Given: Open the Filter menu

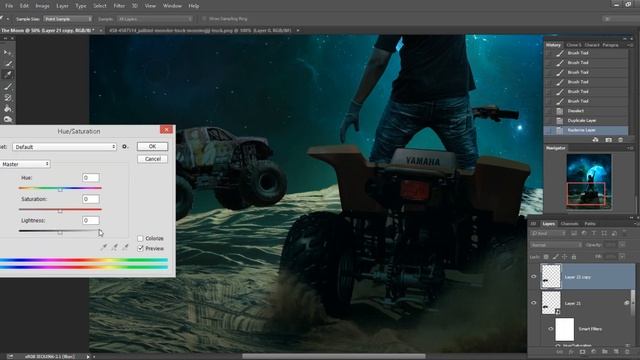Looking at the screenshot, I should point(119,6).
